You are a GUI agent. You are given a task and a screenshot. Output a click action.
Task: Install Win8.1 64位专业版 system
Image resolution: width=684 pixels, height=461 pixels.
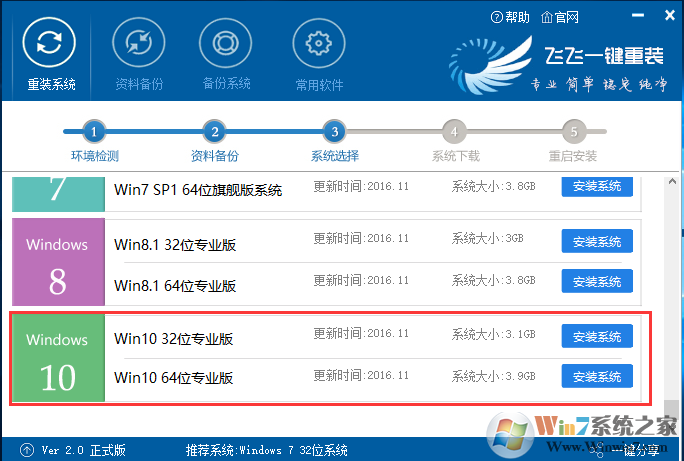tap(597, 281)
